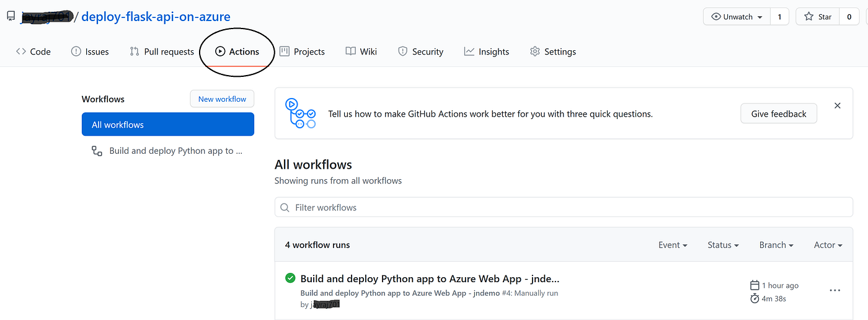Open the Pull requests tab
Image resolution: width=868 pixels, height=320 pixels.
click(162, 51)
